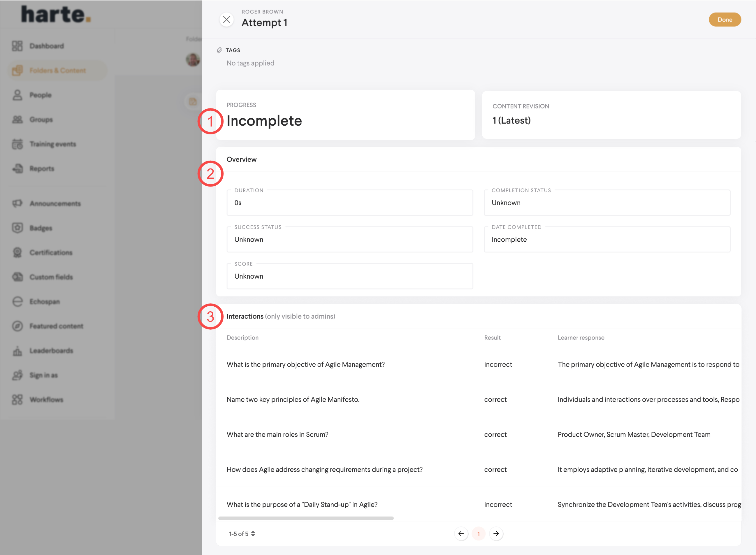Select page 1 in pagination

[478, 533]
